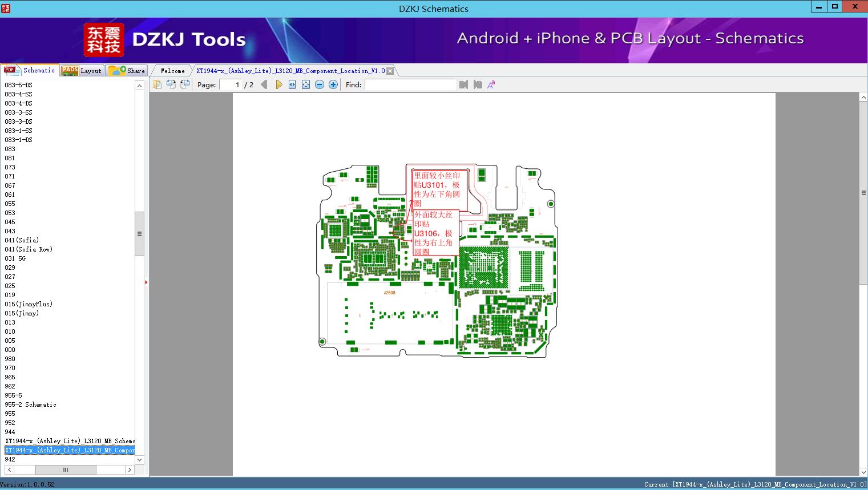Close the Component_Location_V1.0 document tab
The height and width of the screenshot is (490, 868).
[390, 71]
